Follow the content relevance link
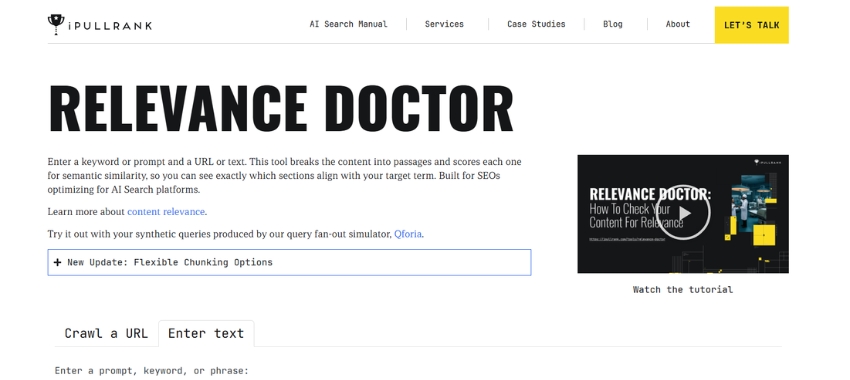The image size is (850, 380). (x=166, y=212)
